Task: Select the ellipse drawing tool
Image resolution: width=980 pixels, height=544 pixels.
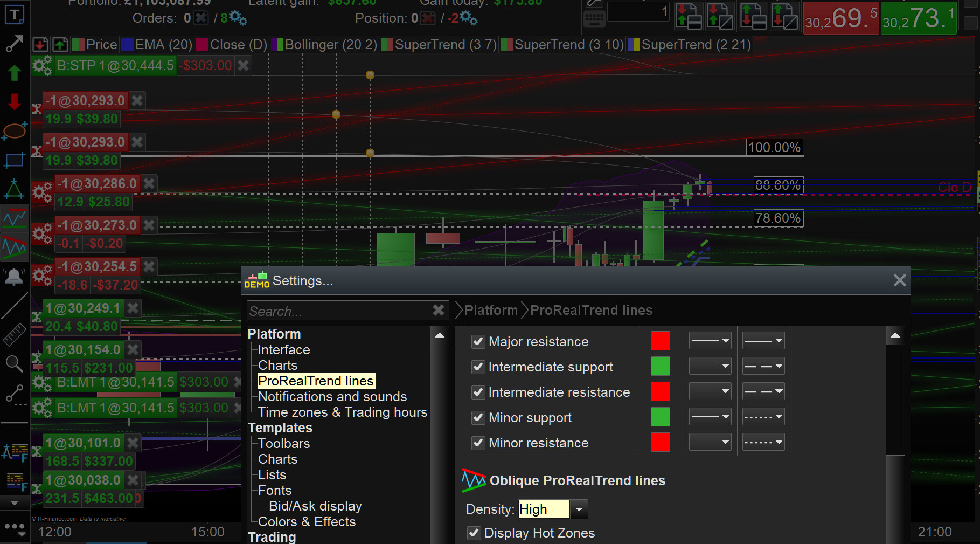Action: point(14,130)
